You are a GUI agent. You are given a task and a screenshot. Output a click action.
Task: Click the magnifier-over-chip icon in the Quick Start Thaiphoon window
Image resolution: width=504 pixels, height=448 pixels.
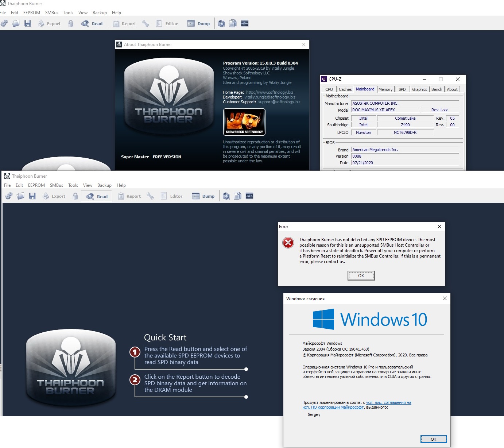(226, 196)
